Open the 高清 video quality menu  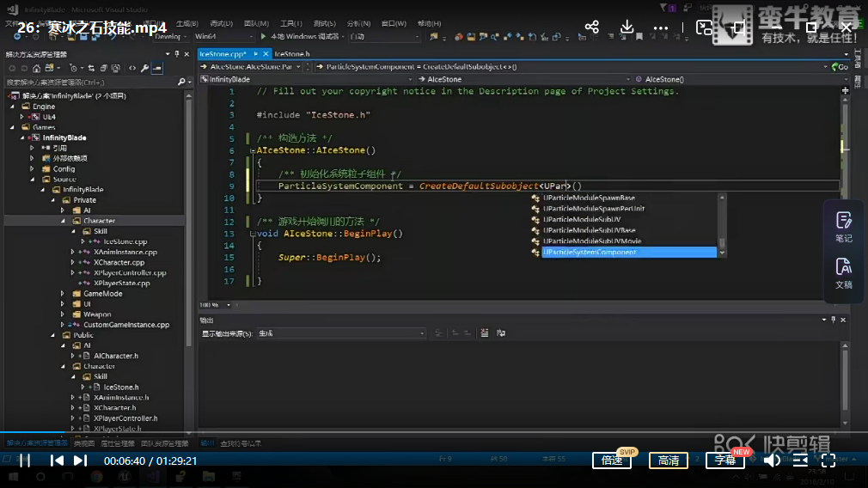point(668,461)
